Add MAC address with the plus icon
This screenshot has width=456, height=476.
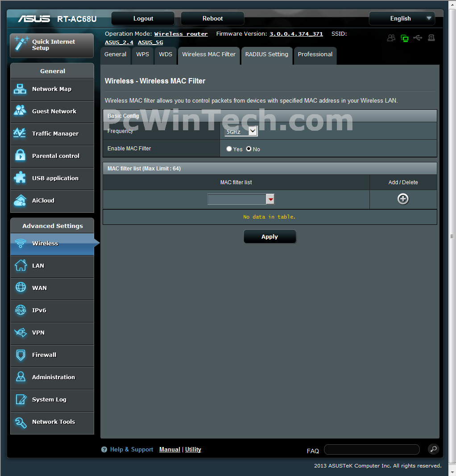pos(403,199)
